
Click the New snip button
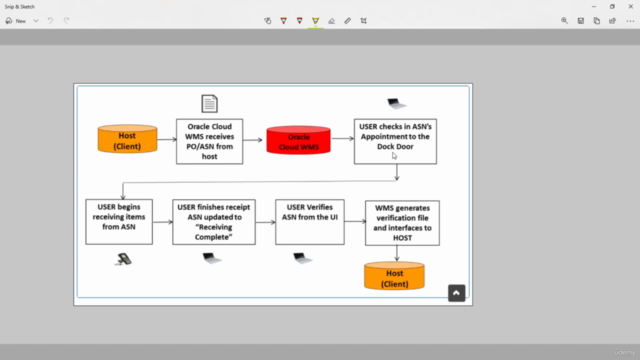click(16, 21)
